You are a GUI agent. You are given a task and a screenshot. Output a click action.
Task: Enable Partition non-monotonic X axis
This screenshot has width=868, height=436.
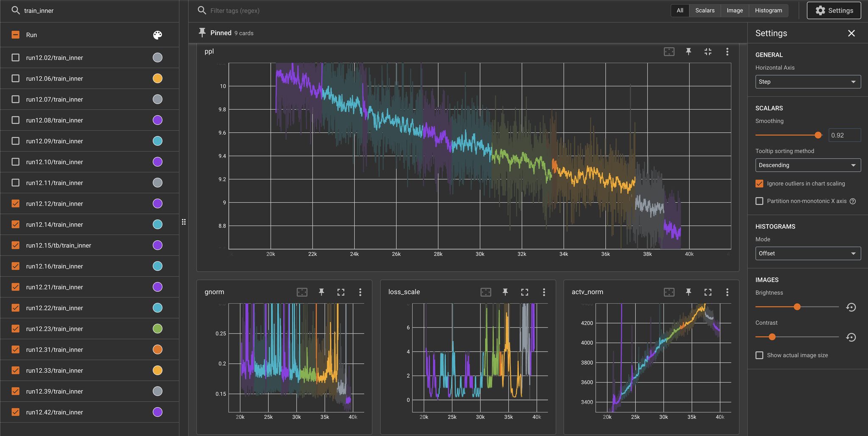(x=759, y=201)
